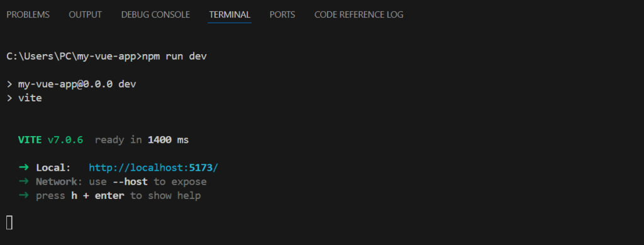Screen dimensions: 644x245
Task: Click the arrow before press h + enter
Action: pos(23,196)
